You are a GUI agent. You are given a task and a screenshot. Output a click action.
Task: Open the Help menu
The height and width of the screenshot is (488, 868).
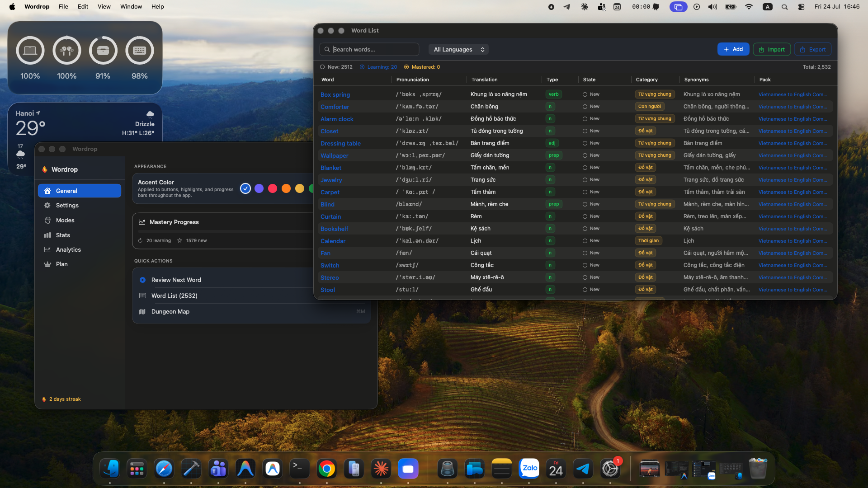[x=158, y=7]
